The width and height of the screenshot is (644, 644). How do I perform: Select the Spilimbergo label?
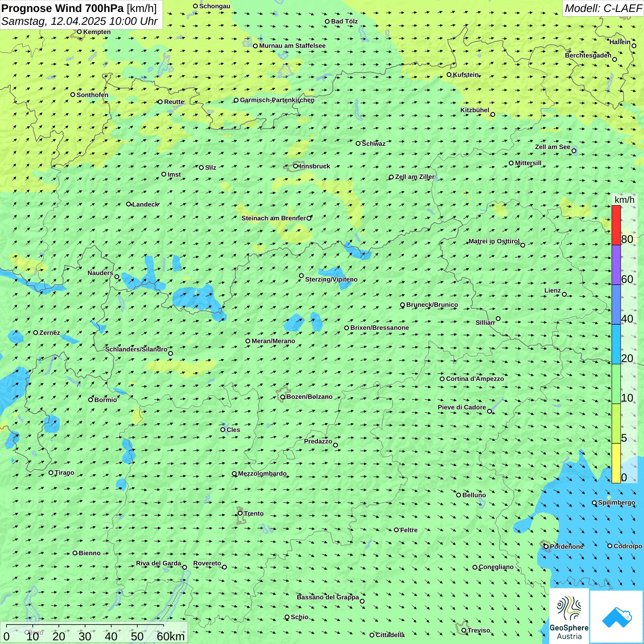pos(616,502)
